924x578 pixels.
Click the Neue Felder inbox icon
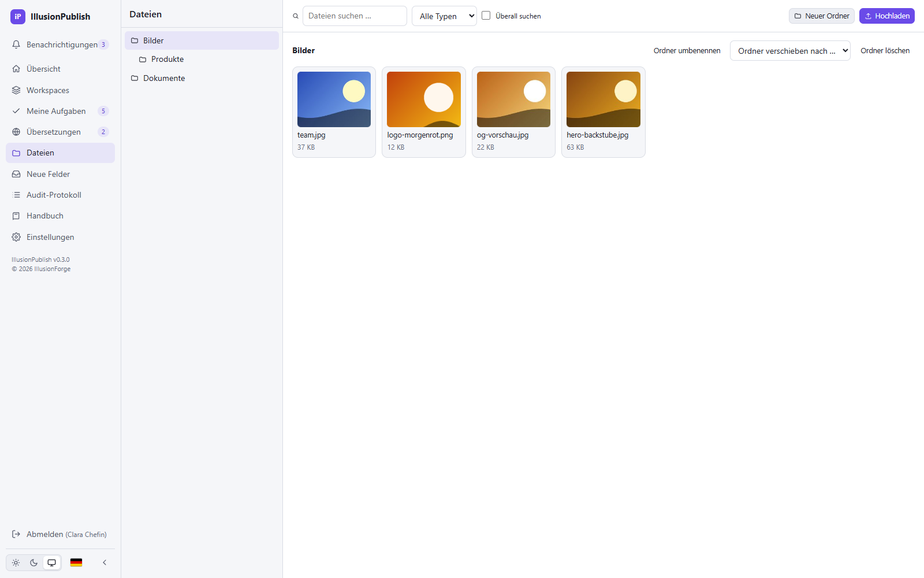[x=16, y=174]
